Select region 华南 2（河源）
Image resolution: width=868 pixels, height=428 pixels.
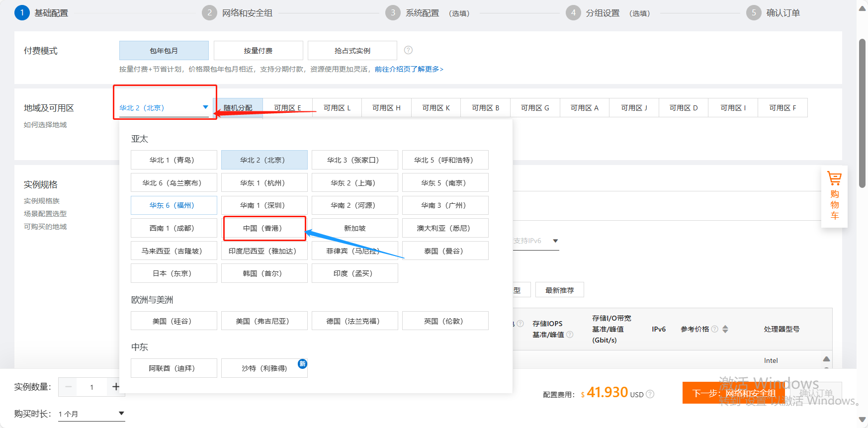(355, 205)
